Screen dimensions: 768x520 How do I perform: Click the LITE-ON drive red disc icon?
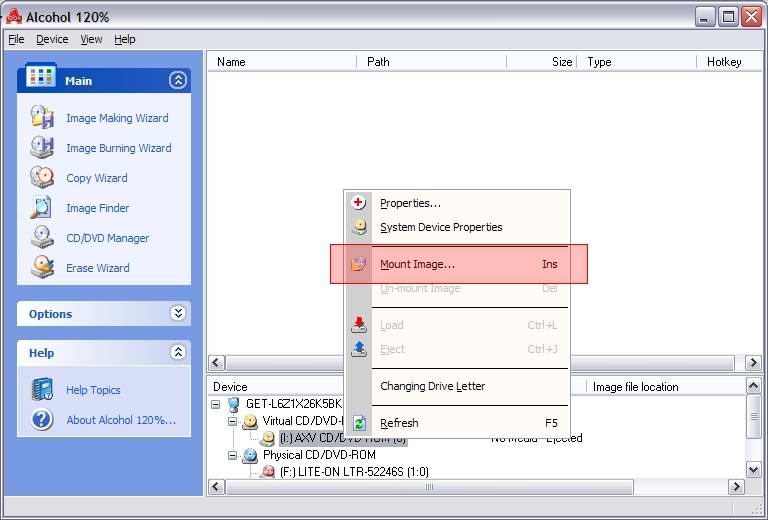pyautogui.click(x=267, y=472)
